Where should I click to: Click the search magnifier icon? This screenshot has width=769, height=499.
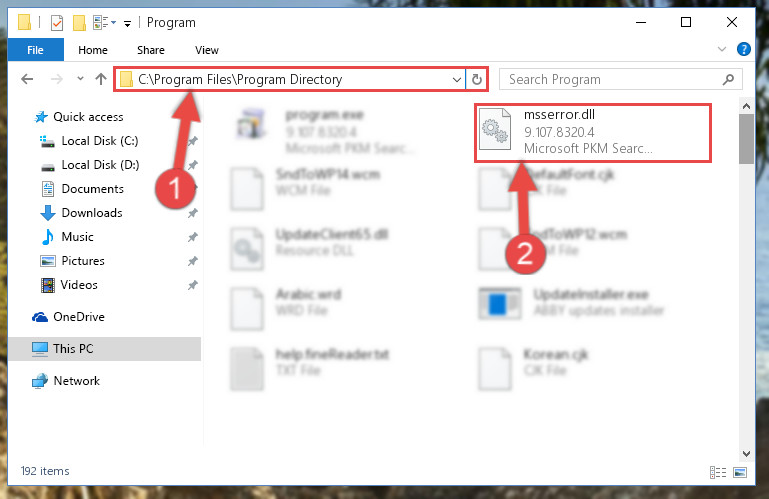point(728,79)
